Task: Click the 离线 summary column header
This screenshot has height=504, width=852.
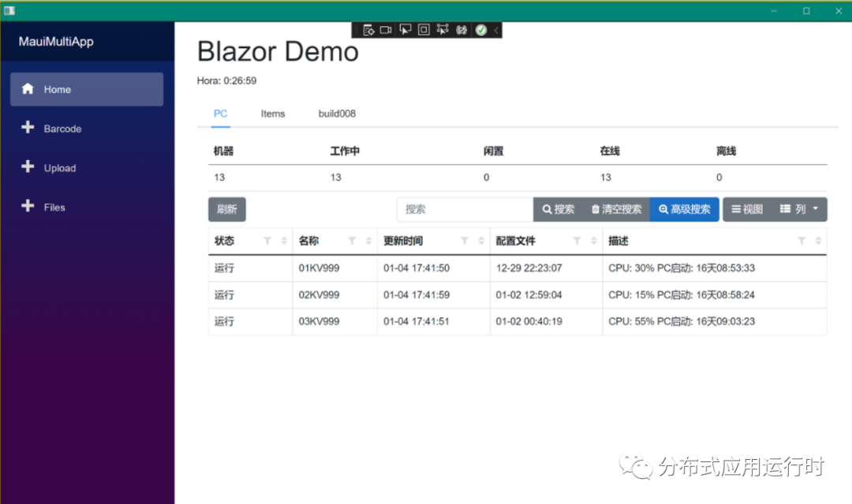Action: 726,151
